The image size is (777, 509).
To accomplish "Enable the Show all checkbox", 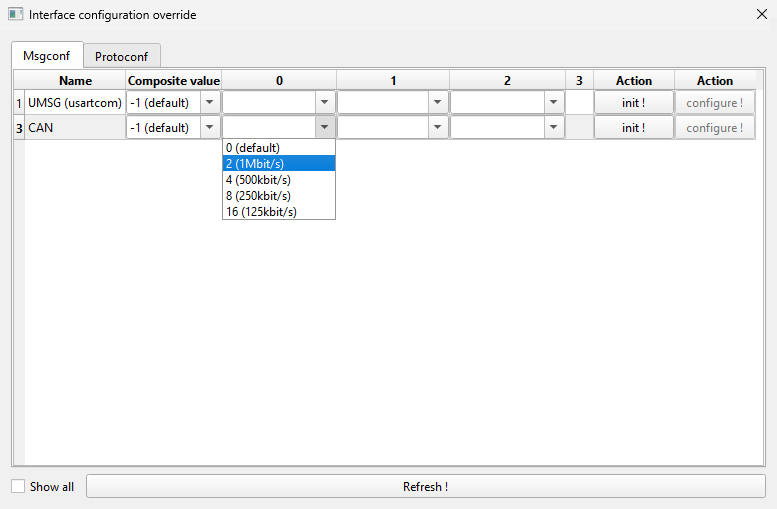I will pos(19,487).
